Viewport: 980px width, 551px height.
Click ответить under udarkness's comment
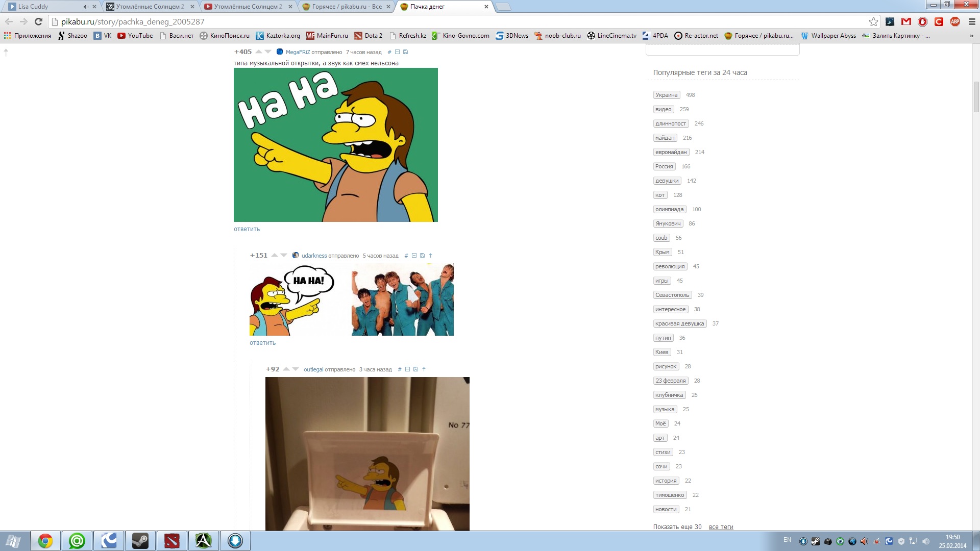click(x=262, y=343)
